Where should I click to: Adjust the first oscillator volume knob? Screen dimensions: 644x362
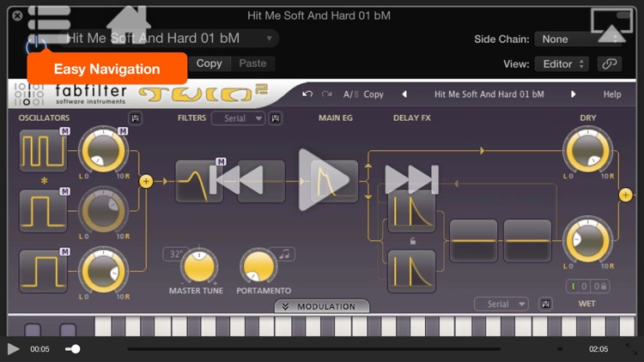pos(104,151)
